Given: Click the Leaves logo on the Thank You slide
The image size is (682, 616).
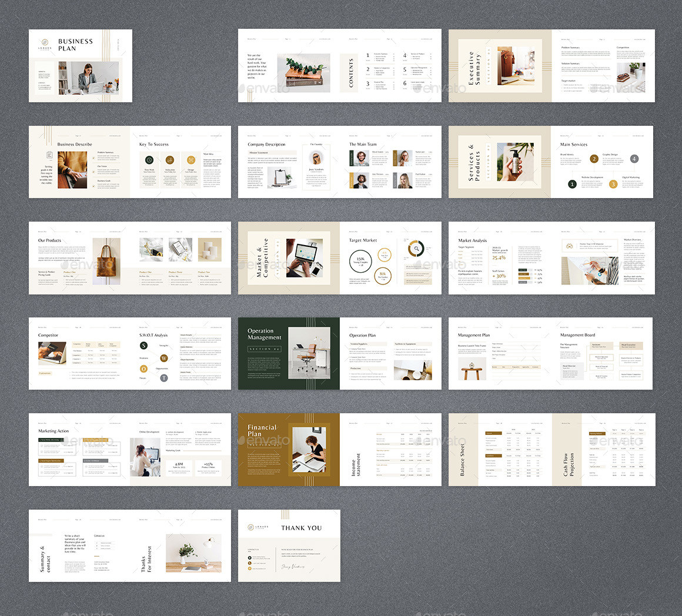Looking at the screenshot, I should [251, 528].
